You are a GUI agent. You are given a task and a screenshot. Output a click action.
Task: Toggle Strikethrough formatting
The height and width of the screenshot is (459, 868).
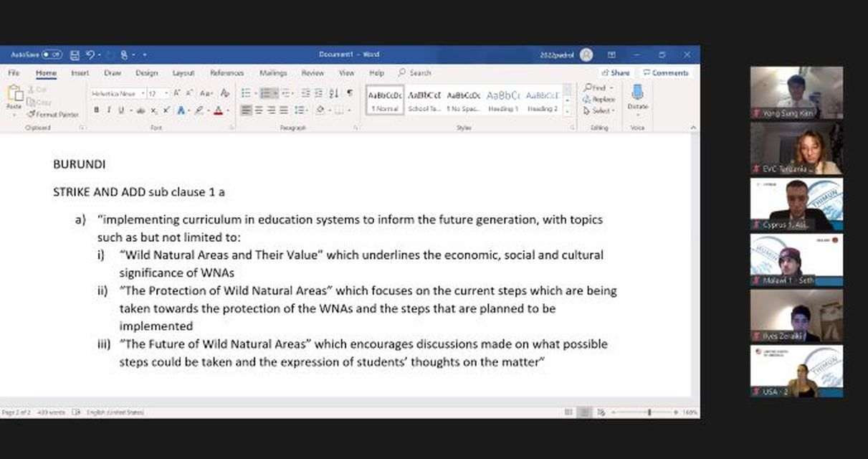141,110
